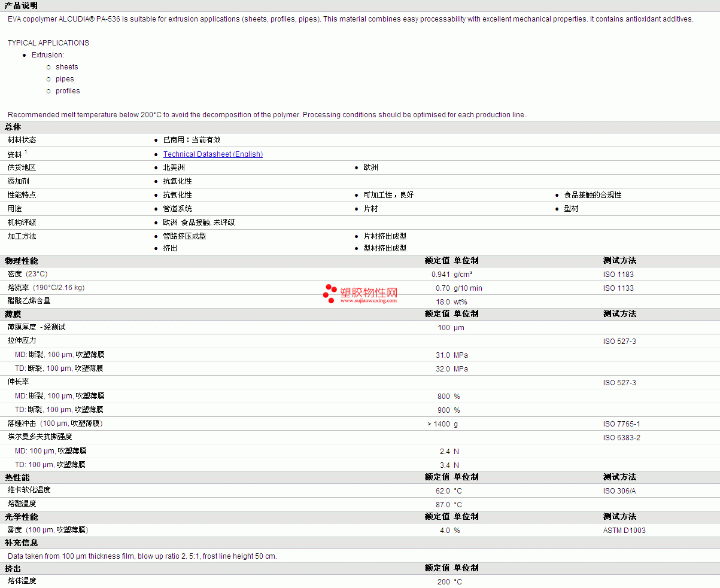720x588 pixels.
Task: Click 管路挤压成型 processing method
Action: click(185, 236)
